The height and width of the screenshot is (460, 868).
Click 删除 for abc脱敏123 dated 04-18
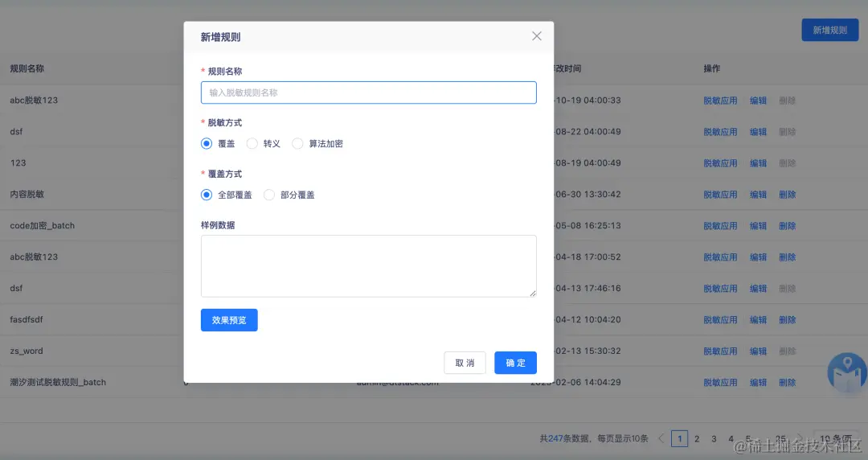click(x=787, y=257)
